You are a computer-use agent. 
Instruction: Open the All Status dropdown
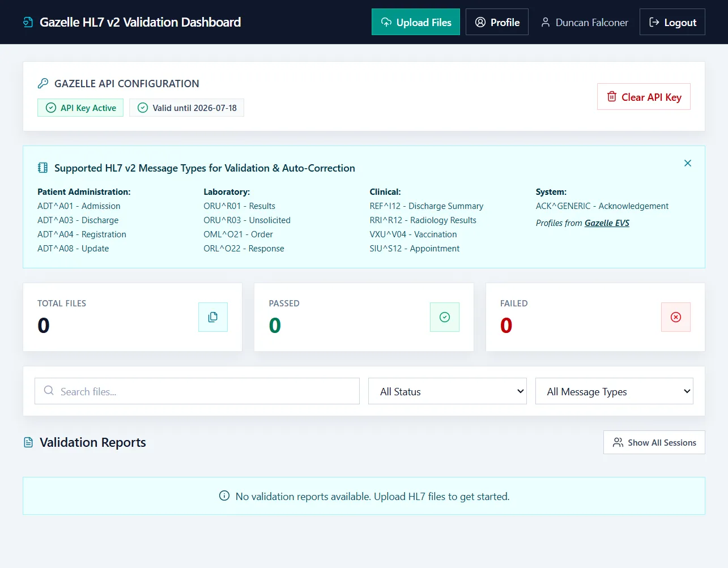pyautogui.click(x=448, y=391)
